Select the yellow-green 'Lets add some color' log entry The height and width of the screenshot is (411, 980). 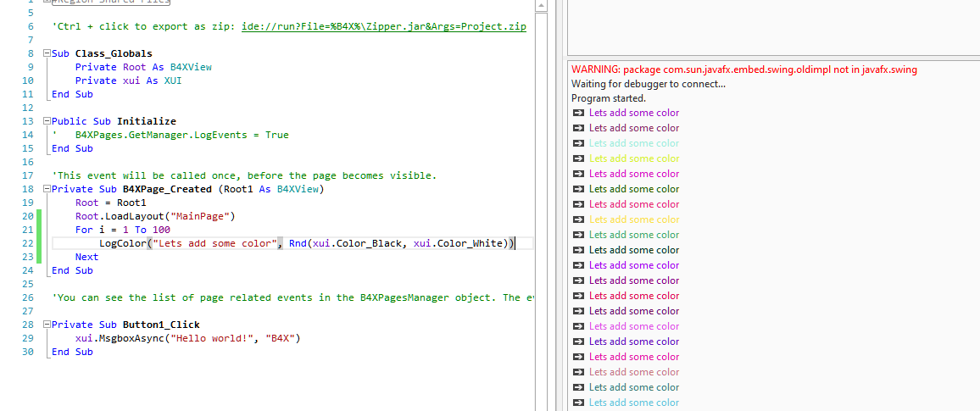point(634,158)
